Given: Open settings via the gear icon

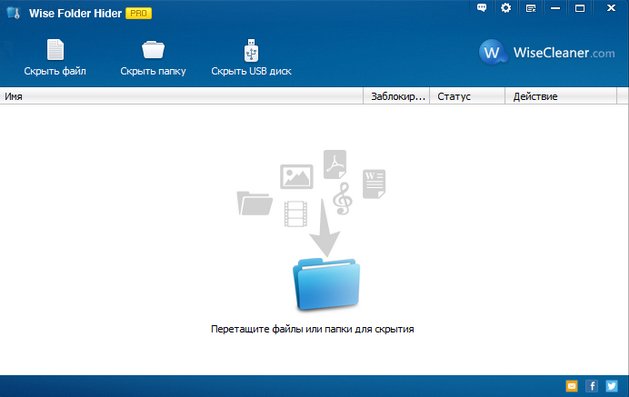Looking at the screenshot, I should 506,8.
